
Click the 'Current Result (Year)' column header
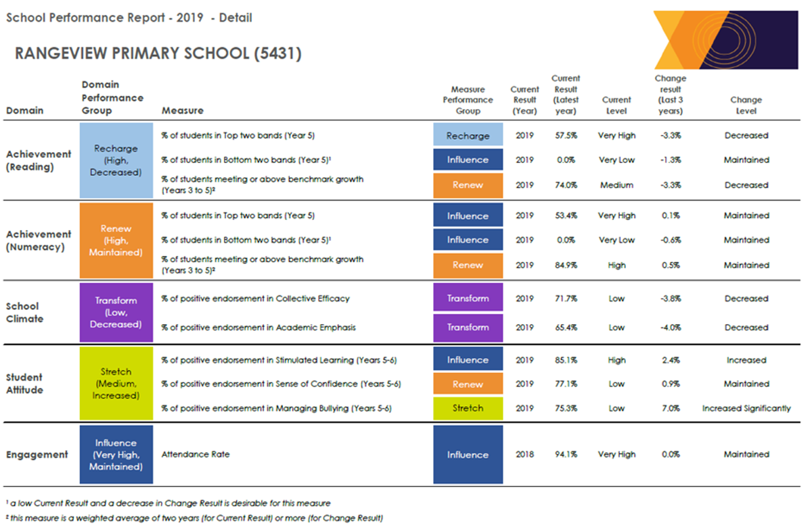pos(524,100)
